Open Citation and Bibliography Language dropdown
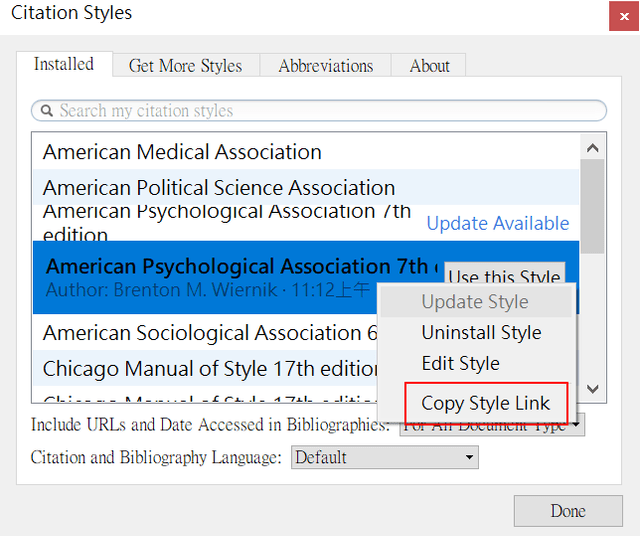Screen dimensions: 640x536 [x=384, y=457]
